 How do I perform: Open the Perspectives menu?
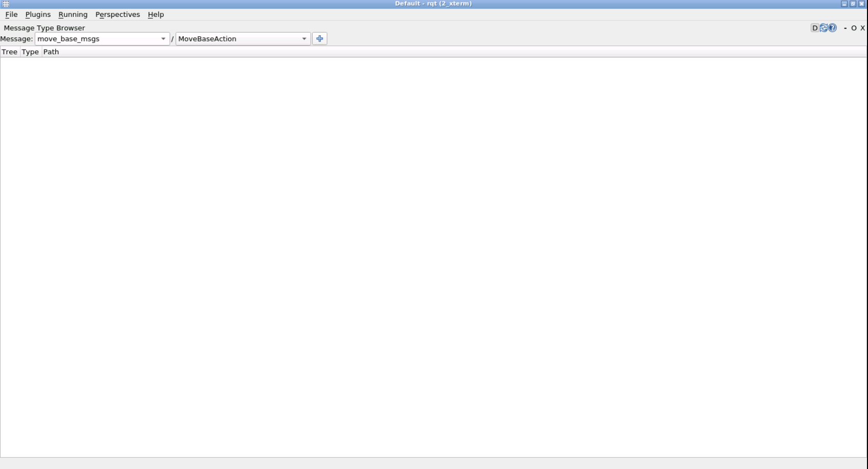tap(117, 14)
